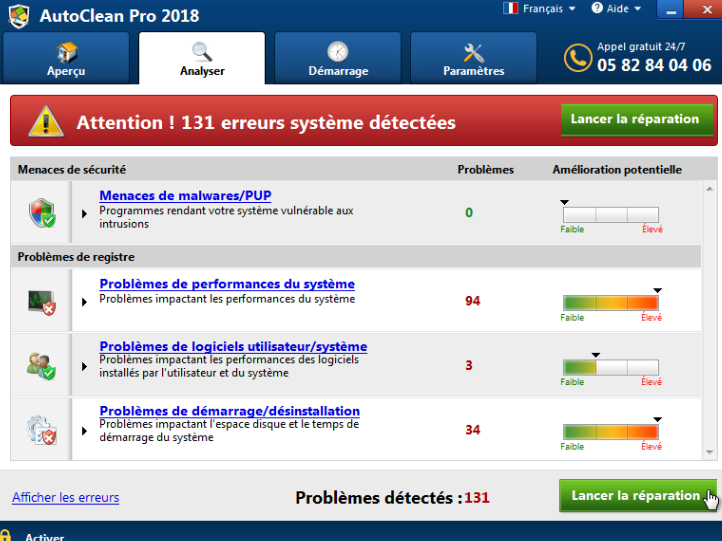Expand the Menaces de malwares/PUP row arrow
This screenshot has height=541, width=722.
click(85, 214)
